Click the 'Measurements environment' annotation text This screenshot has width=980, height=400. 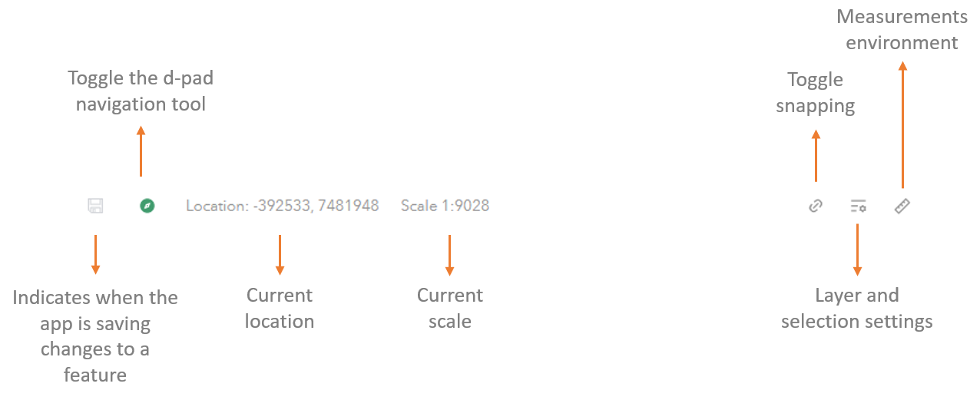tap(902, 29)
